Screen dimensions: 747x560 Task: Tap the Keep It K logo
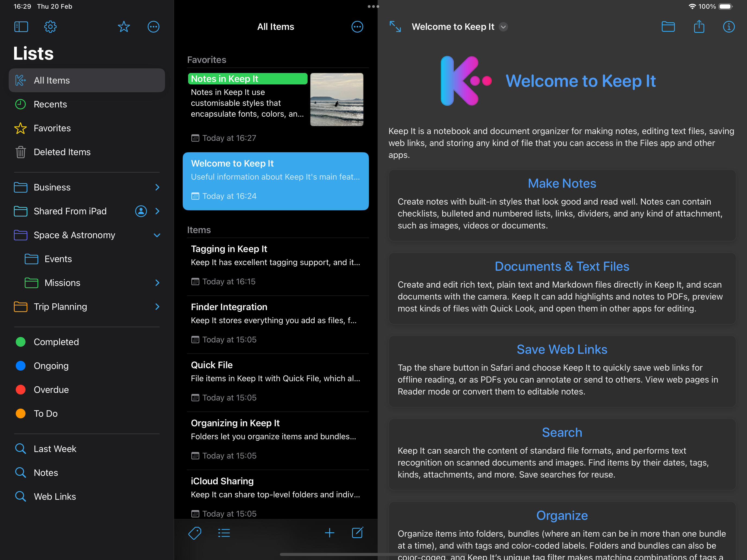pos(466,81)
